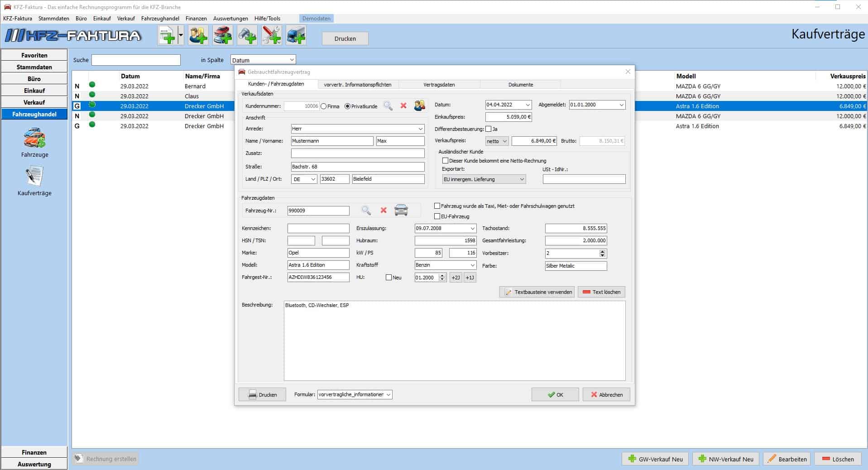Switch to the Vertragsdaten tab
The height and width of the screenshot is (470, 868).
pyautogui.click(x=439, y=85)
